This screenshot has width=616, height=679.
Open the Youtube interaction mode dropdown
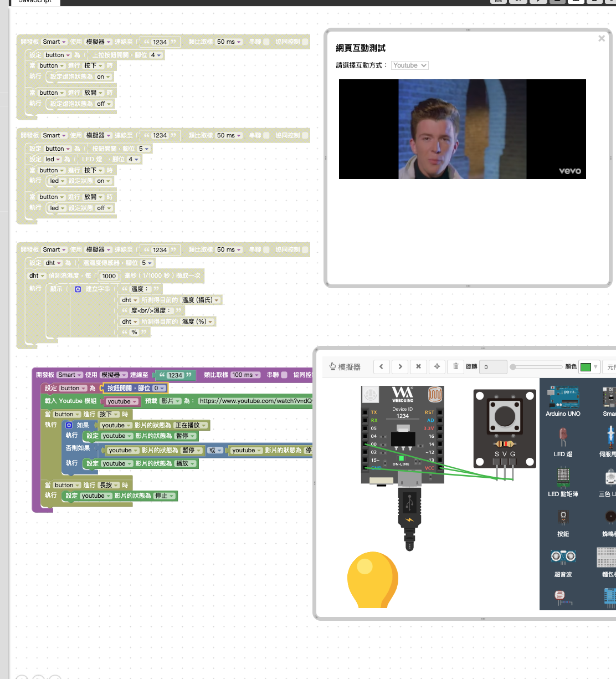[x=409, y=65]
